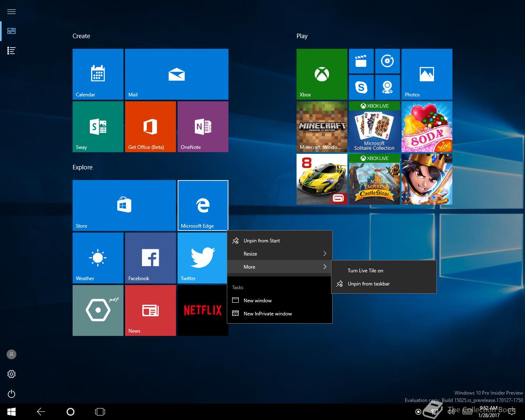525x420 pixels.
Task: Open the Movies & TV small tile
Action: coord(361,61)
